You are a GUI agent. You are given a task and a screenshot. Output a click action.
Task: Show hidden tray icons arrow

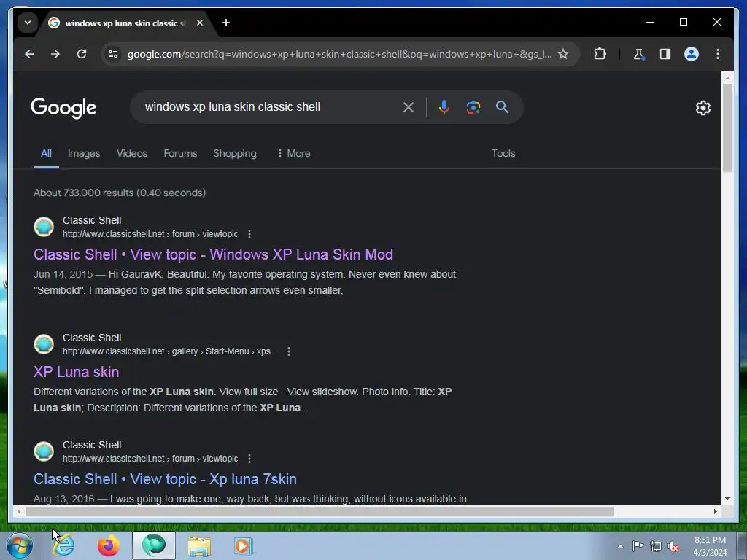click(620, 546)
